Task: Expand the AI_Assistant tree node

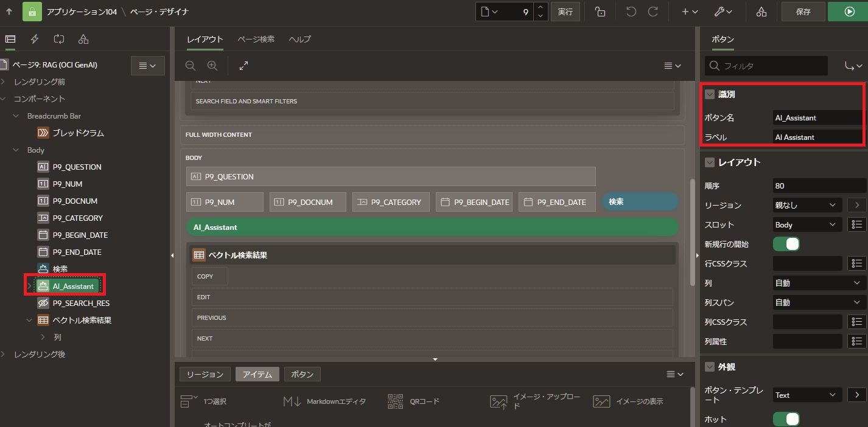Action: 29,286
